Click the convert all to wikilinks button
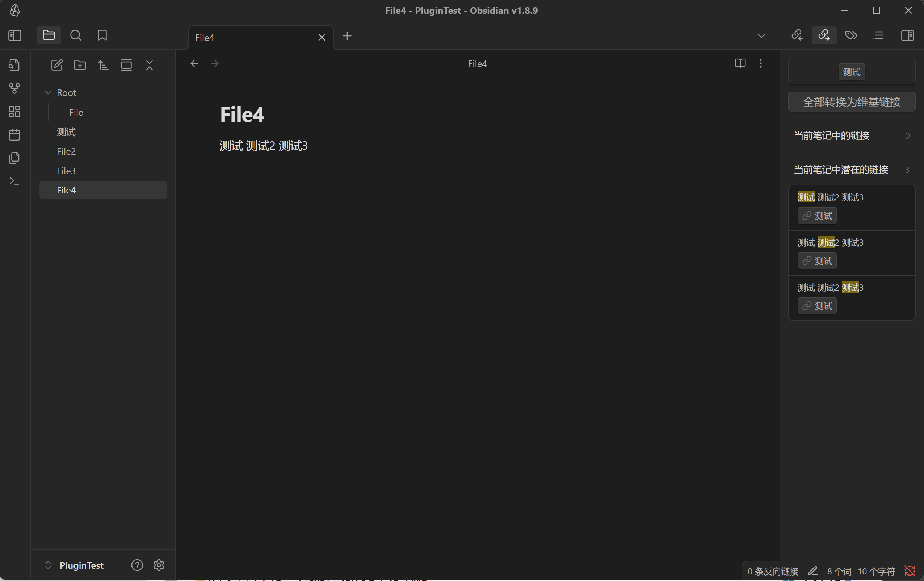Screen dimensions: 924x581 852,102
